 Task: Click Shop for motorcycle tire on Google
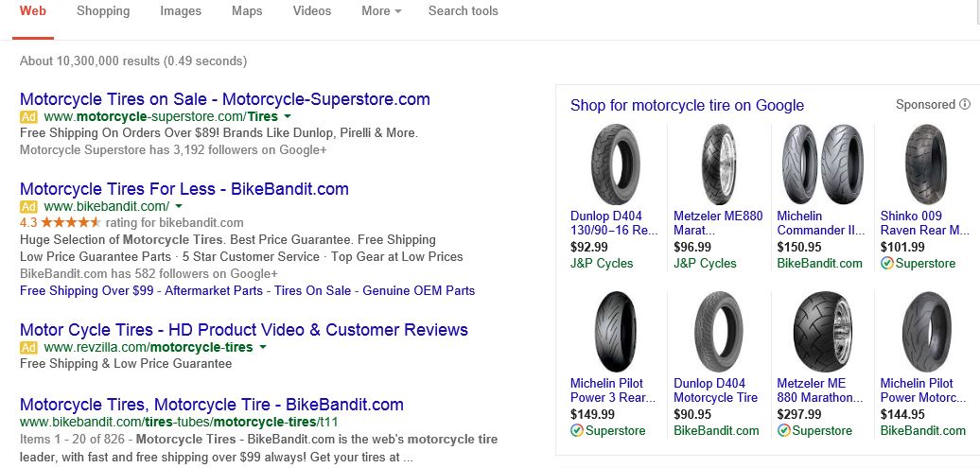(687, 106)
